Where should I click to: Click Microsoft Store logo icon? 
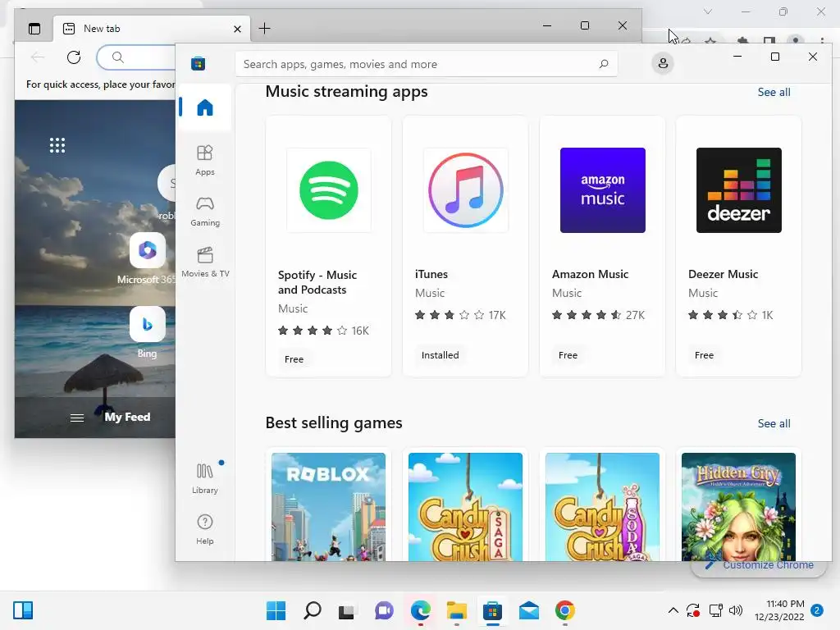point(199,64)
